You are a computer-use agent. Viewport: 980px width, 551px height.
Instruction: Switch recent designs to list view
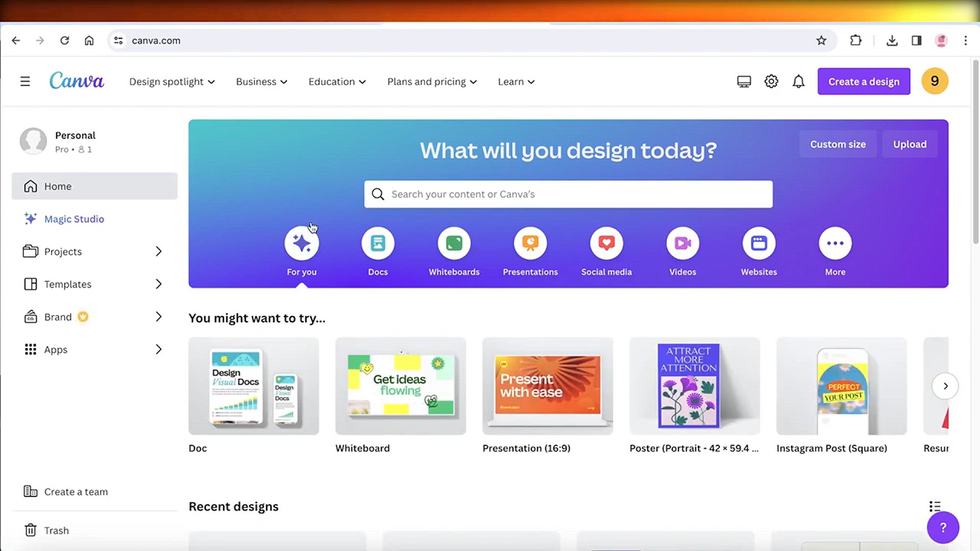pos(935,507)
